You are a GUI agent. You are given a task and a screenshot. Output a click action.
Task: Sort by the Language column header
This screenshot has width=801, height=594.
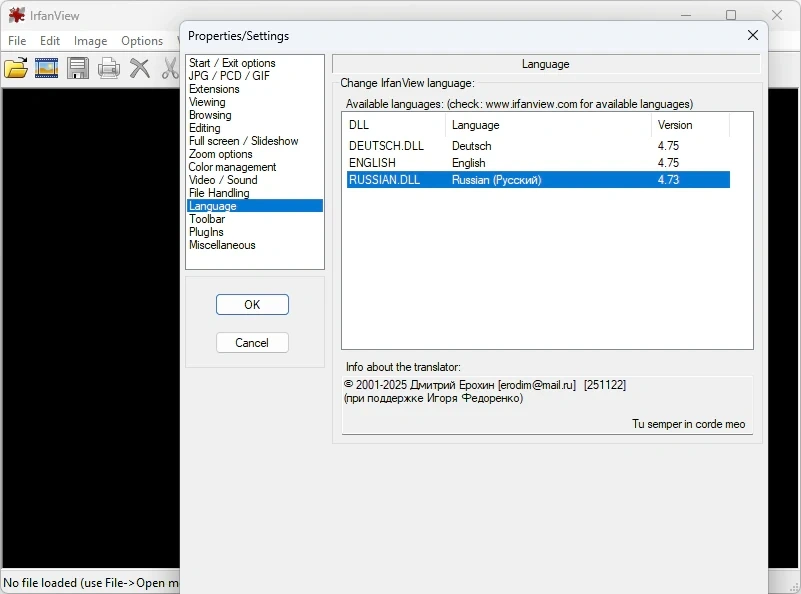pos(548,125)
